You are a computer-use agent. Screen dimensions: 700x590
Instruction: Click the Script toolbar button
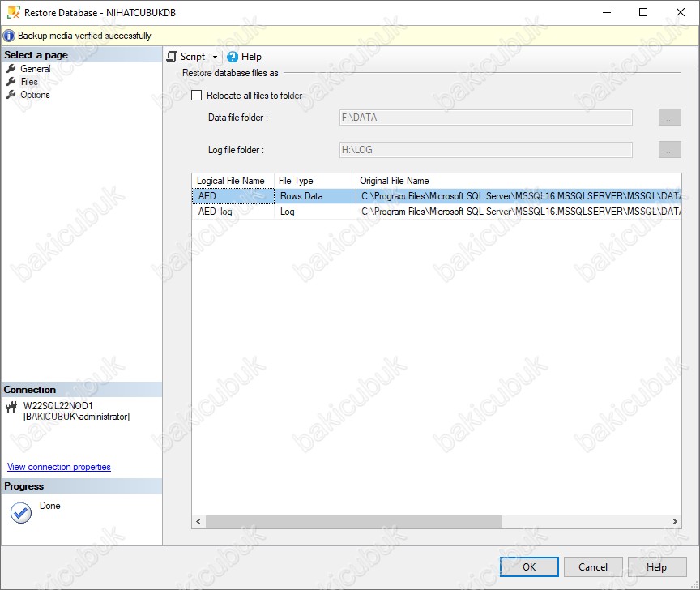pos(192,57)
